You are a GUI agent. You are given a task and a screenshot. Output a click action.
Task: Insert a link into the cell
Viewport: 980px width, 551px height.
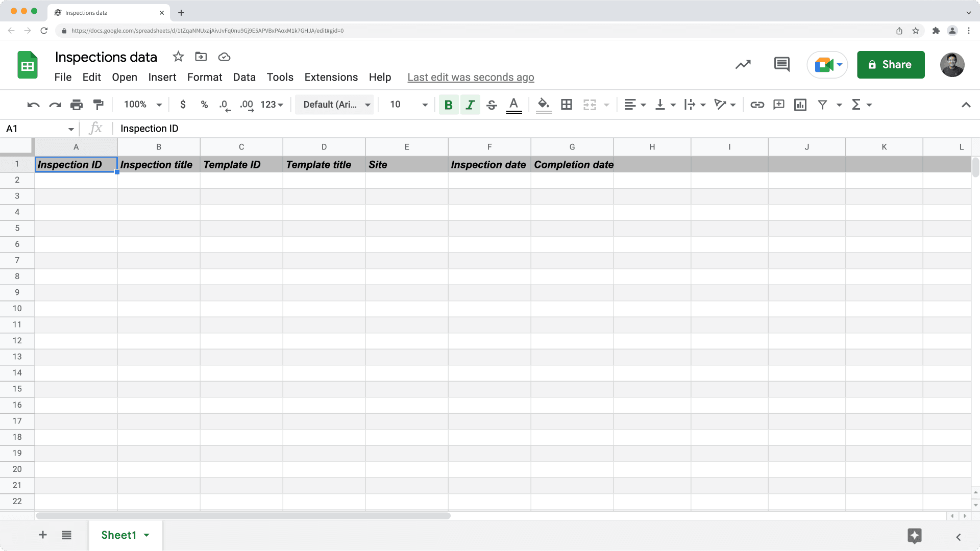[x=757, y=104]
